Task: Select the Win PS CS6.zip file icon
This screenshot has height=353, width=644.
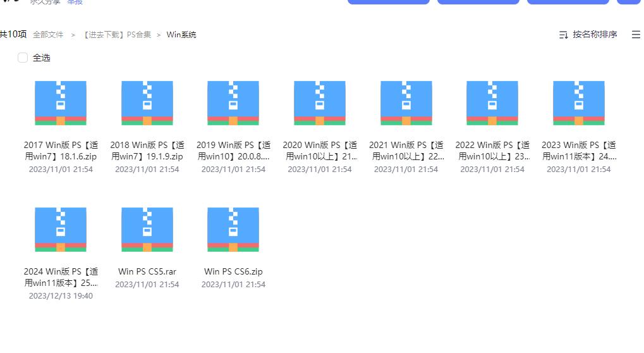Action: point(233,229)
